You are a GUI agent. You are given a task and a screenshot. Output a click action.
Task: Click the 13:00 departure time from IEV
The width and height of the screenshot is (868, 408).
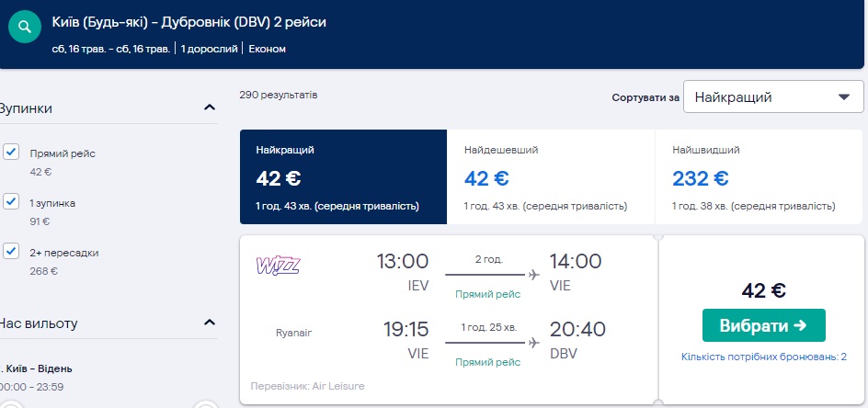point(402,262)
